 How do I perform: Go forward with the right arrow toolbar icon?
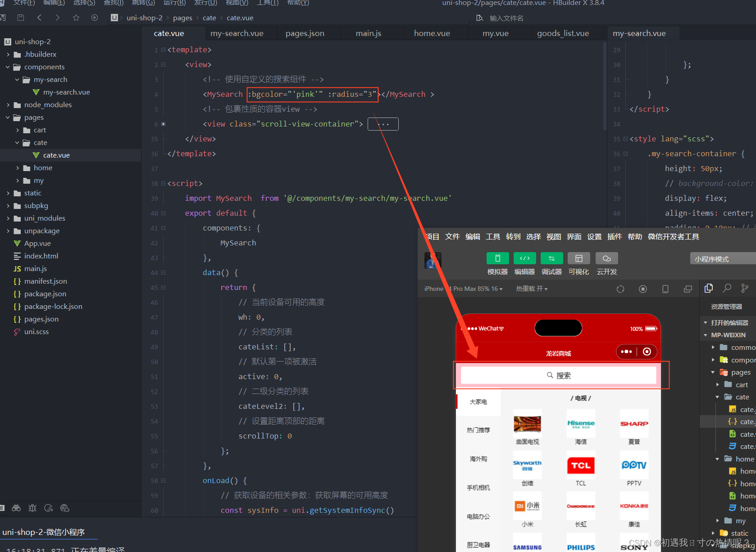(57, 18)
